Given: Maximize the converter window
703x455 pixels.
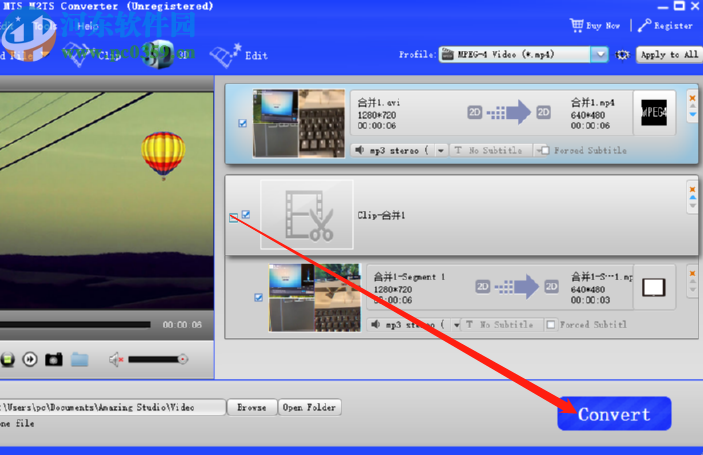Looking at the screenshot, I should click(679, 6).
